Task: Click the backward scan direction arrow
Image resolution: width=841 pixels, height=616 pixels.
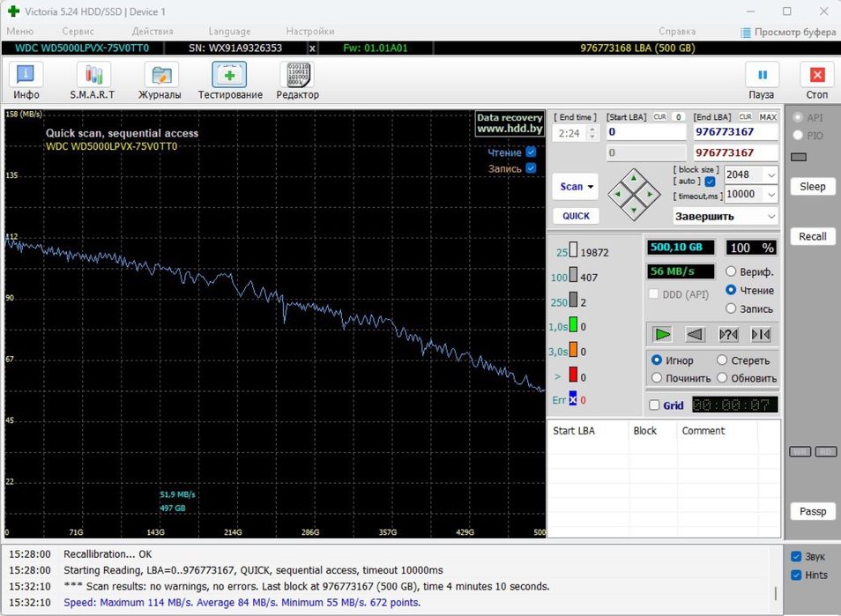Action: coord(696,334)
